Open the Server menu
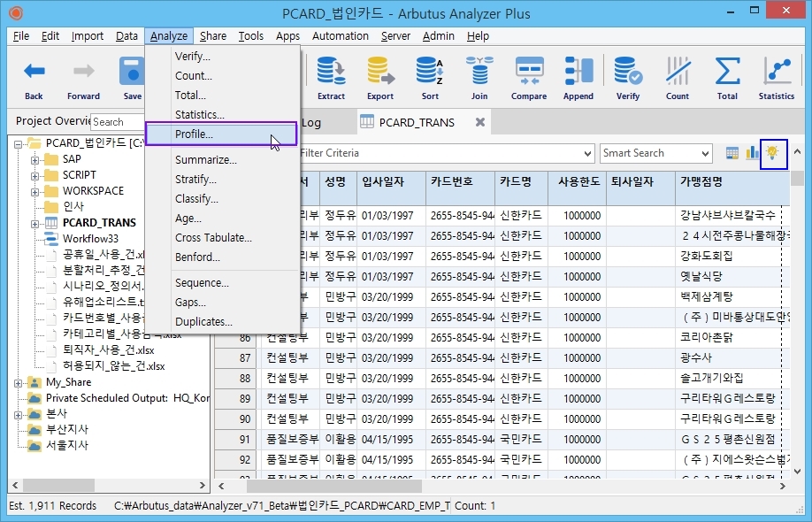 (395, 36)
